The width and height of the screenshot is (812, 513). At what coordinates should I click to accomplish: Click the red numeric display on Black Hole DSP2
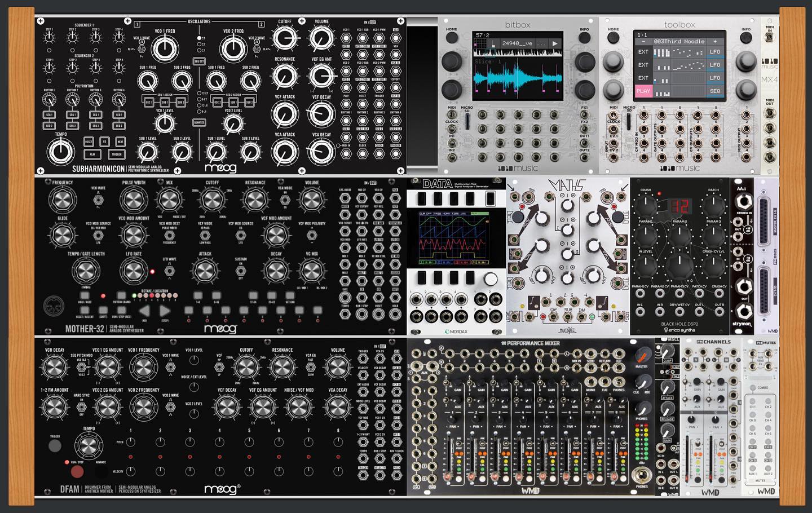(x=680, y=206)
